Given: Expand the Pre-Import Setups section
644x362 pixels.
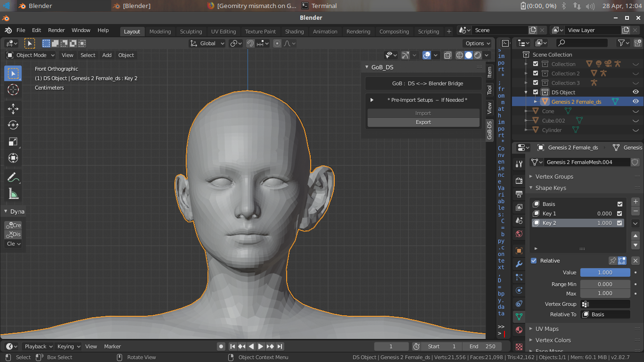Looking at the screenshot, I should 372,100.
